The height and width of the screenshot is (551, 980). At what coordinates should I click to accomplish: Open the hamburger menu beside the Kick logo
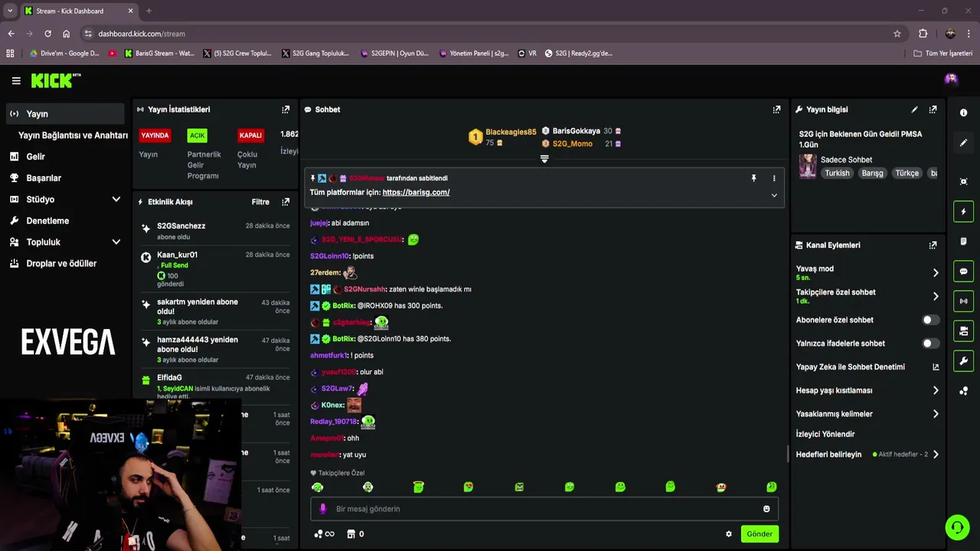(16, 80)
